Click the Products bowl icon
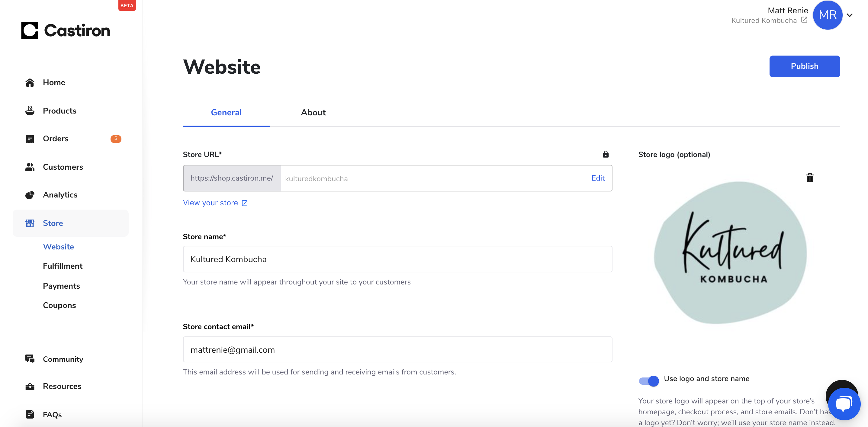This screenshot has width=868, height=427. (30, 111)
